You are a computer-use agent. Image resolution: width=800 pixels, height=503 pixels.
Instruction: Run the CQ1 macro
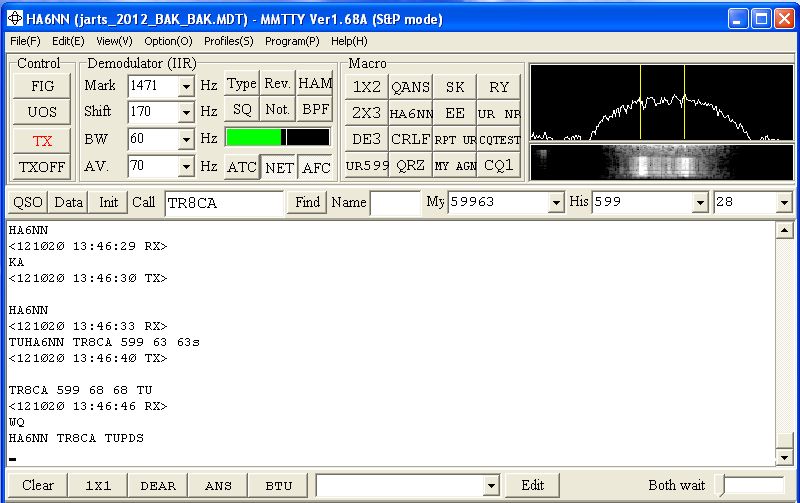[498, 165]
